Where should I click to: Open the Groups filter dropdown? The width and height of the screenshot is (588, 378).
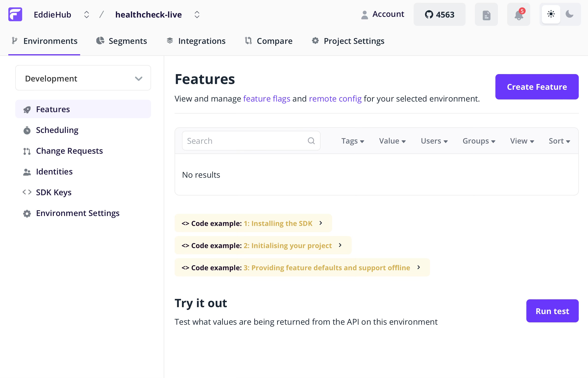[x=479, y=141]
